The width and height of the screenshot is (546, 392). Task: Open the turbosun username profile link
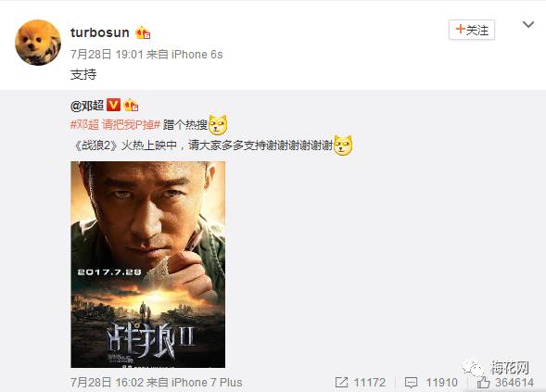[100, 32]
